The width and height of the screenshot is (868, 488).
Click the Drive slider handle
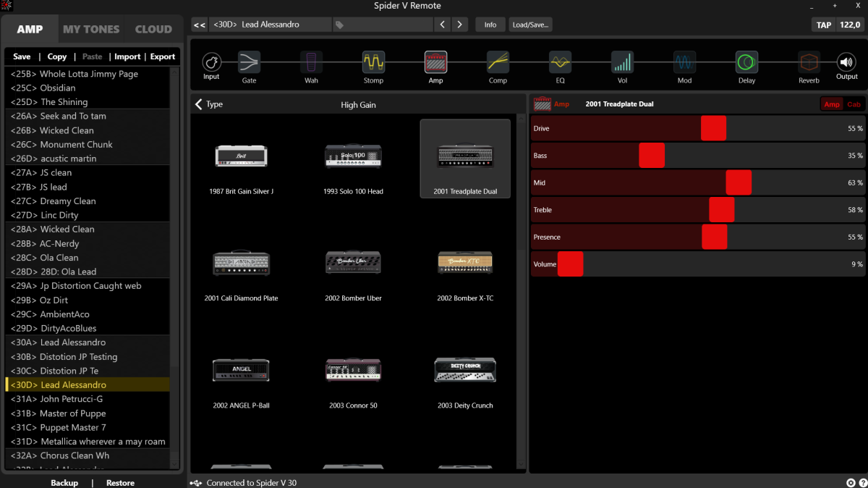point(713,128)
